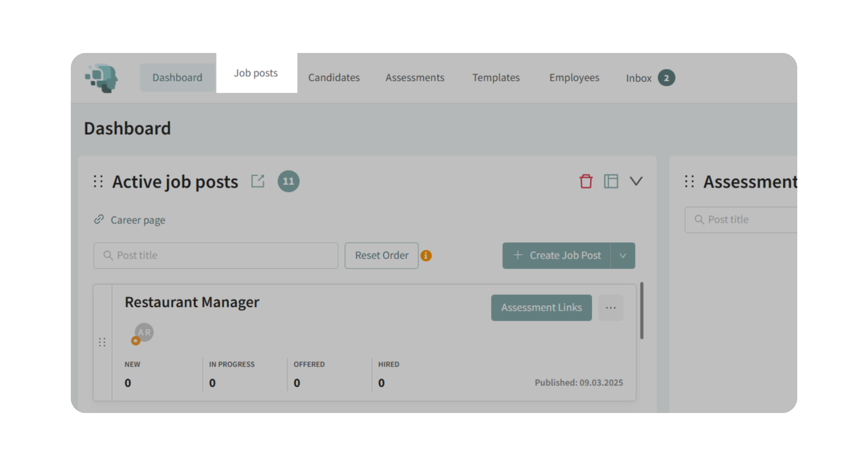
Task: Click the orange info icon near Reset Order
Action: 426,256
